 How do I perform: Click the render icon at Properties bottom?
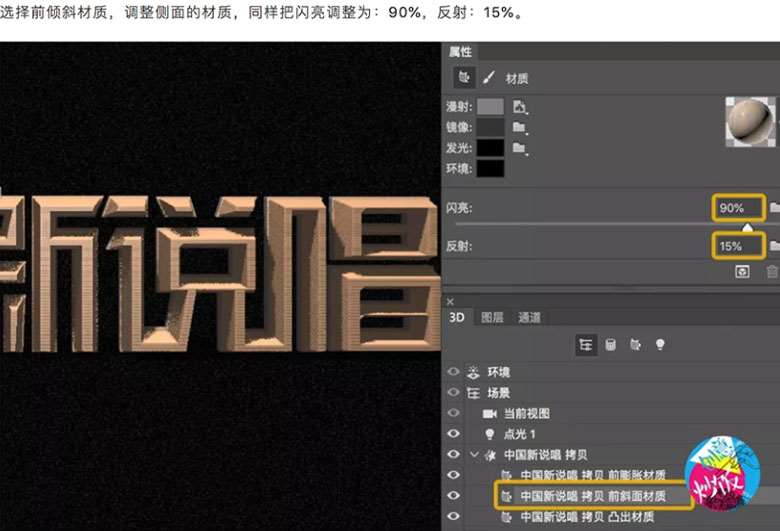pyautogui.click(x=742, y=271)
